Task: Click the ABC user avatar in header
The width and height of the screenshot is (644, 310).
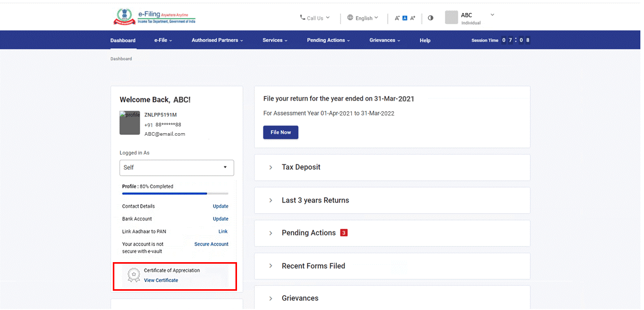Action: (x=451, y=18)
